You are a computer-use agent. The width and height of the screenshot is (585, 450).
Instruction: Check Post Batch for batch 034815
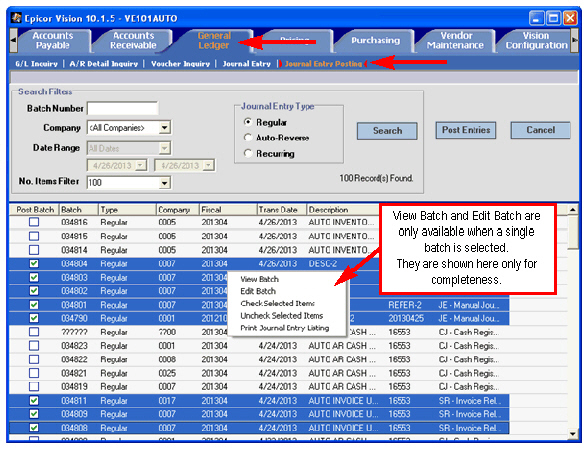click(34, 236)
